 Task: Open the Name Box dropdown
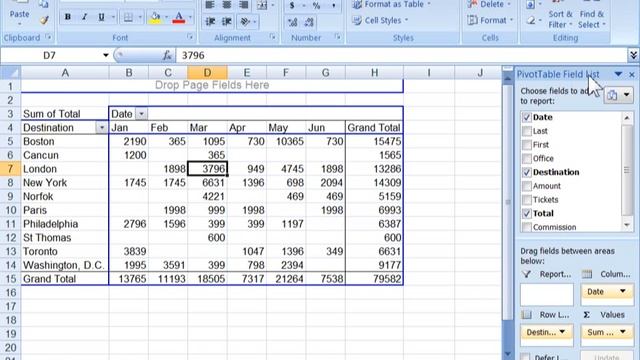pos(105,55)
